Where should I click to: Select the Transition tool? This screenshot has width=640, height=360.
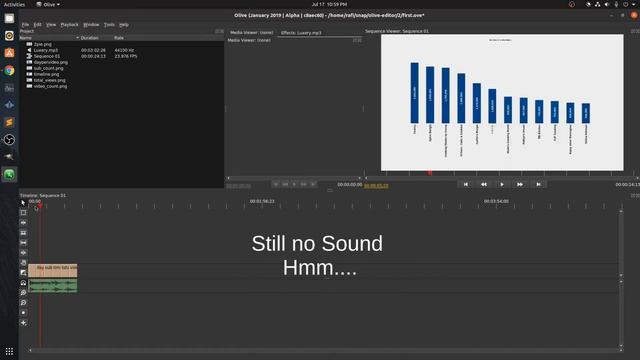pos(23,273)
